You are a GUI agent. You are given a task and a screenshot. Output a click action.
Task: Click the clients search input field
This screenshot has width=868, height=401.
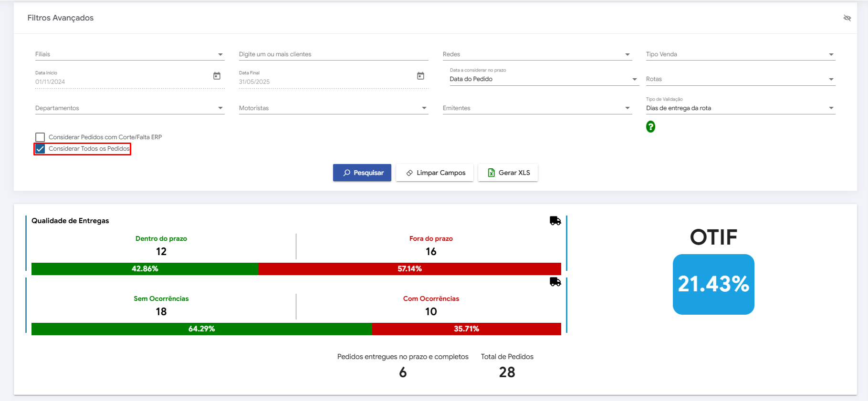[333, 54]
